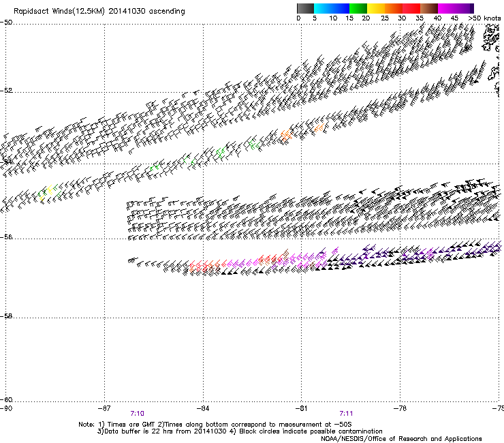This screenshot has height=443, width=504.
Task: Click the brown 35-40 knots color band
Action: (429, 8)
